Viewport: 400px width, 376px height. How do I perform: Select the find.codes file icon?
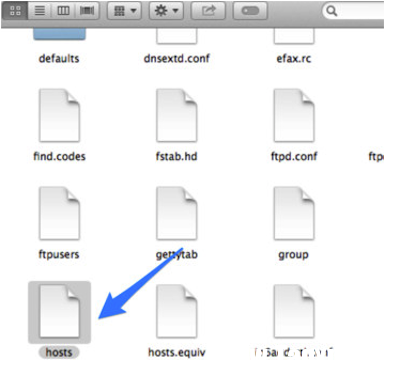(59, 115)
